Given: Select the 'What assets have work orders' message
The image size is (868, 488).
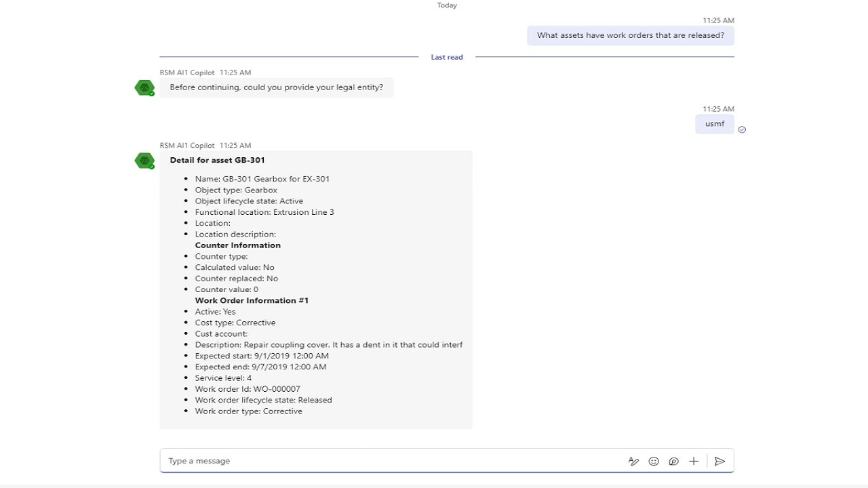Looking at the screenshot, I should pos(630,35).
